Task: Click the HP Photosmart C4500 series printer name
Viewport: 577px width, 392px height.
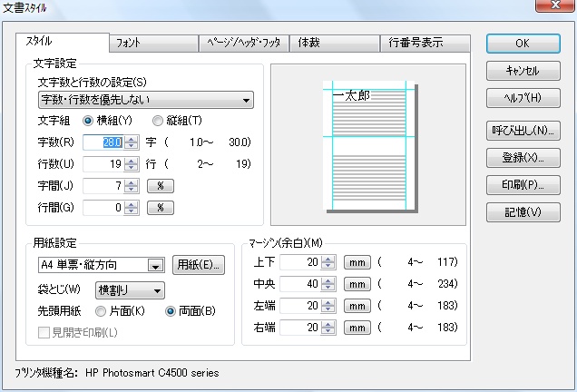Action: [x=152, y=373]
